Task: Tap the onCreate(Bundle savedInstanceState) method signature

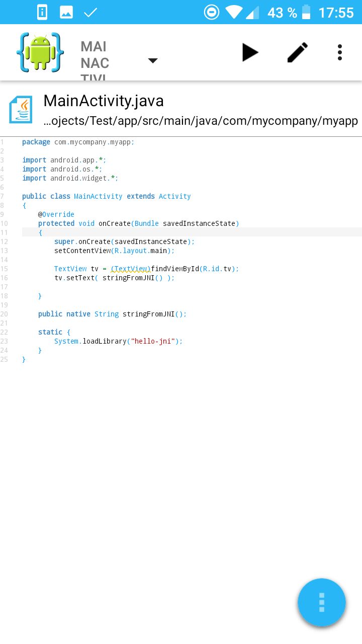Action: 169,223
